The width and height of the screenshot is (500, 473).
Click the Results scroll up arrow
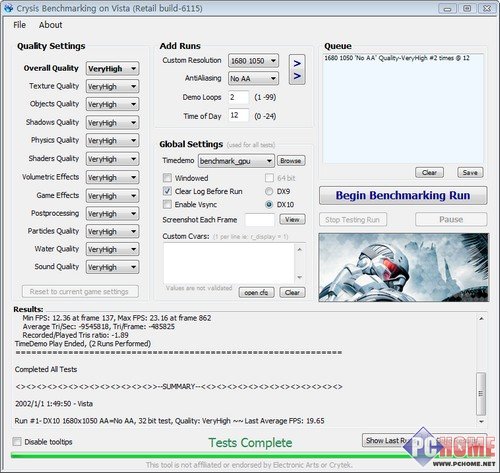(x=481, y=319)
